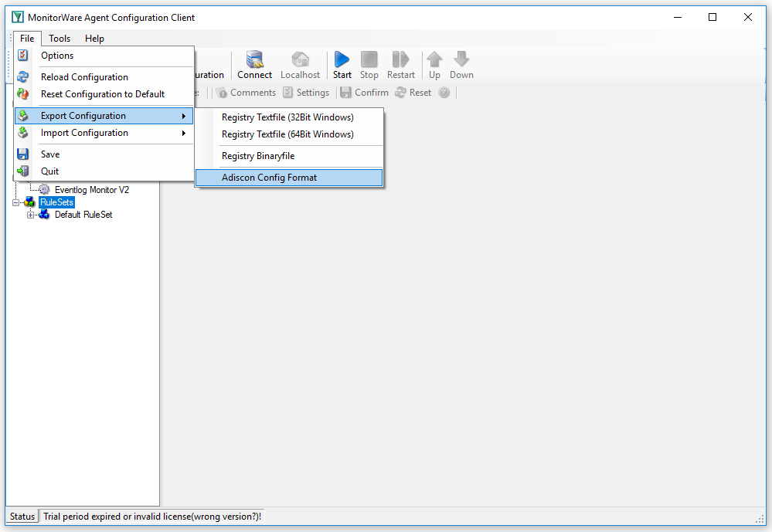Click the Reload Configuration refresh icon
This screenshot has width=772, height=532.
(x=22, y=76)
